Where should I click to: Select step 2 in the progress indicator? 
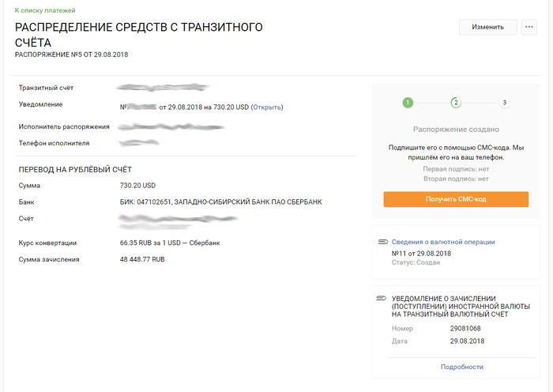pyautogui.click(x=456, y=103)
